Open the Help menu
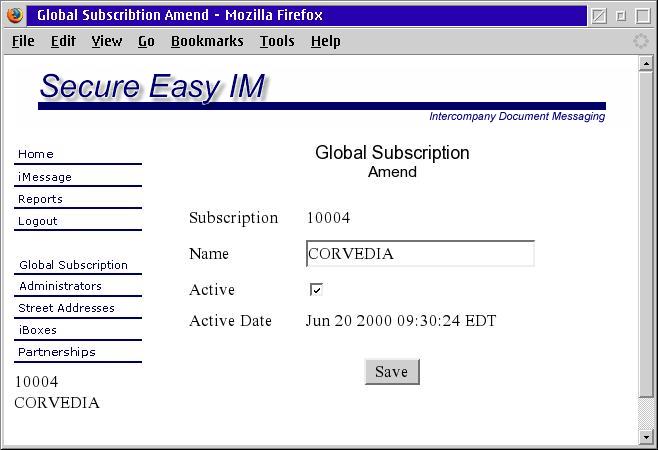Screen dimensions: 658x450 (325, 41)
